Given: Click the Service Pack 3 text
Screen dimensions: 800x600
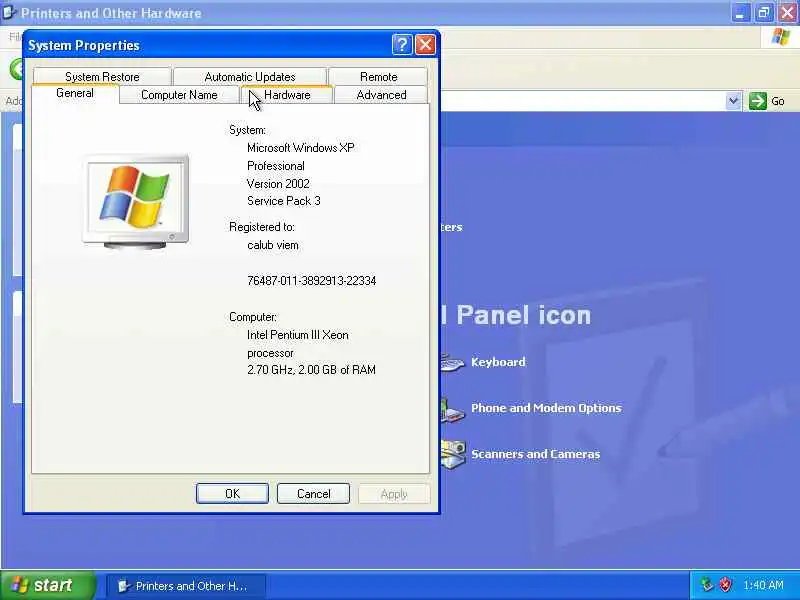Looking at the screenshot, I should (x=284, y=201).
